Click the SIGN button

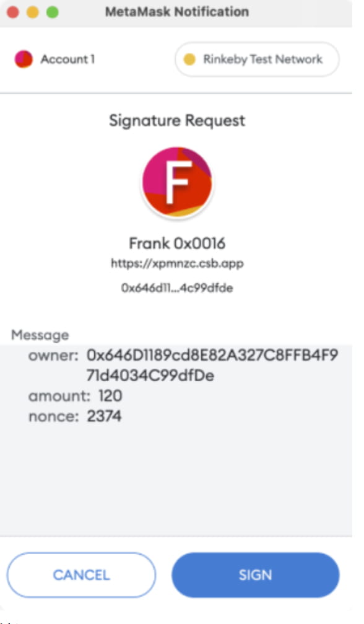256,575
